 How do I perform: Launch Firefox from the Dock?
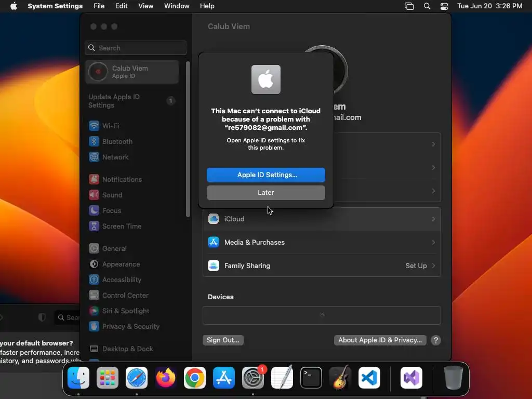(166, 378)
